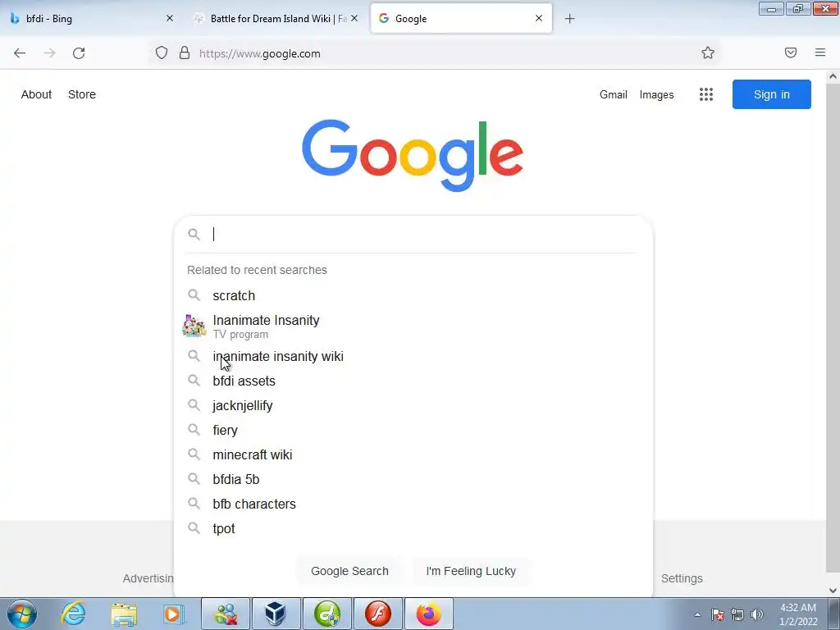View site info via the padlock icon
This screenshot has height=630, width=840.
pyautogui.click(x=185, y=53)
